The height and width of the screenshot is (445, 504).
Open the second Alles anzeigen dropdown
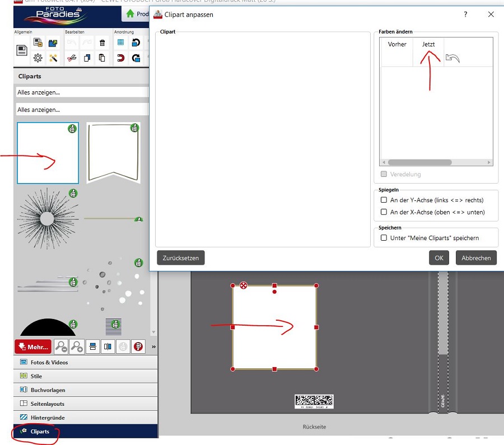(x=82, y=110)
